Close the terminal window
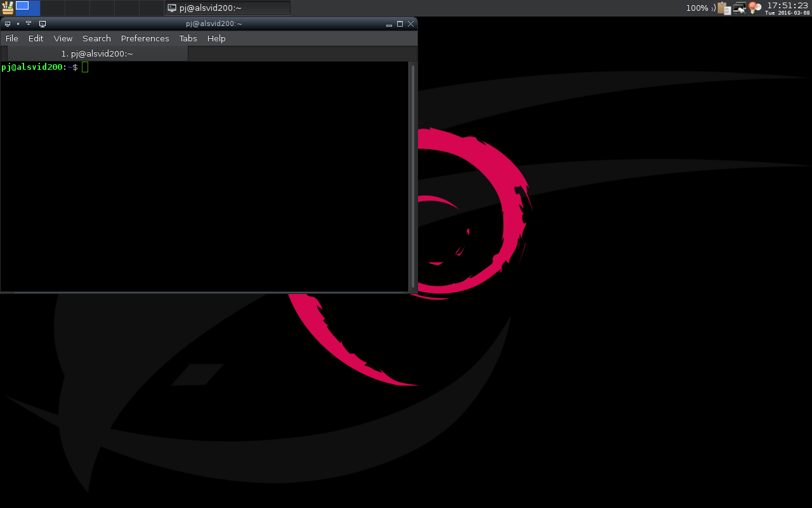This screenshot has width=812, height=508. (x=411, y=23)
